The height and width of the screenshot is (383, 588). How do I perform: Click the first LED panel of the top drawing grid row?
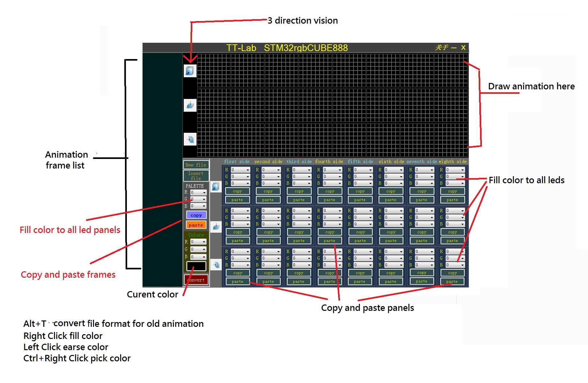coord(214,71)
